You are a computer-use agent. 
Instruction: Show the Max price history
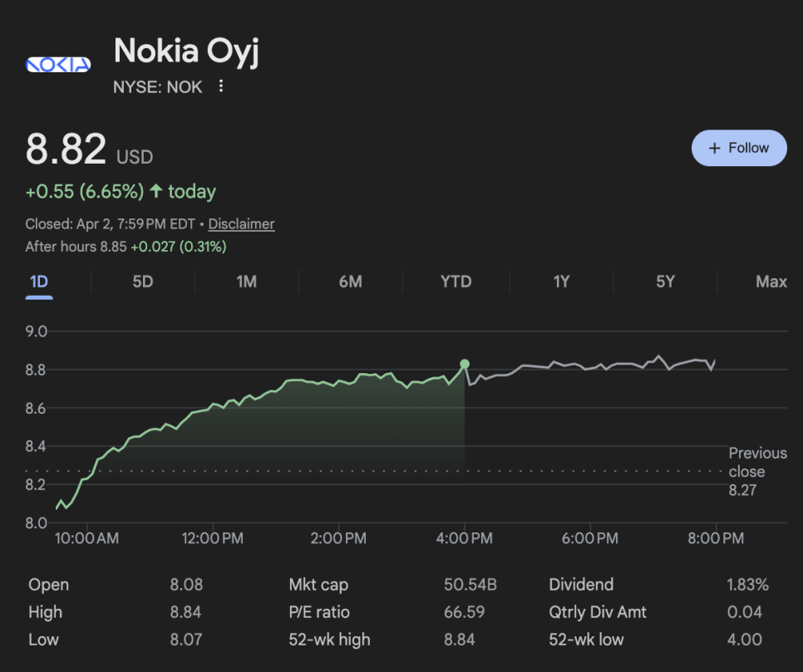click(x=771, y=282)
